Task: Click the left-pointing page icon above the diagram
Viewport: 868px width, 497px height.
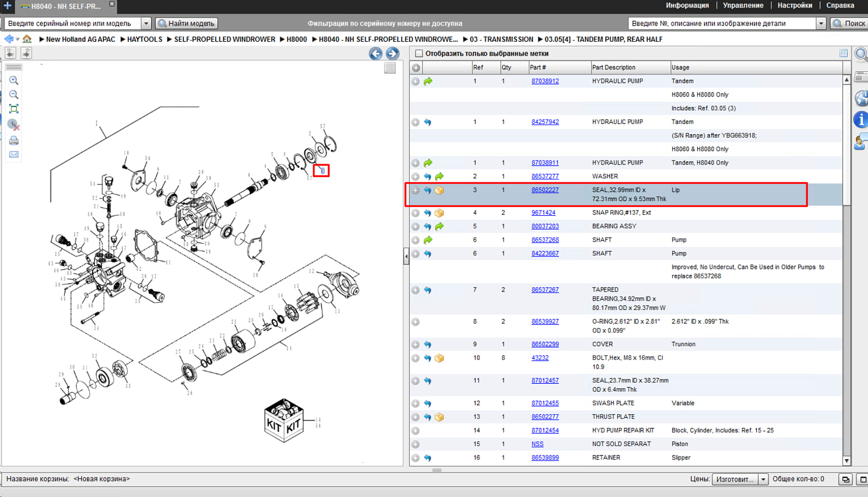Action: 10,53
